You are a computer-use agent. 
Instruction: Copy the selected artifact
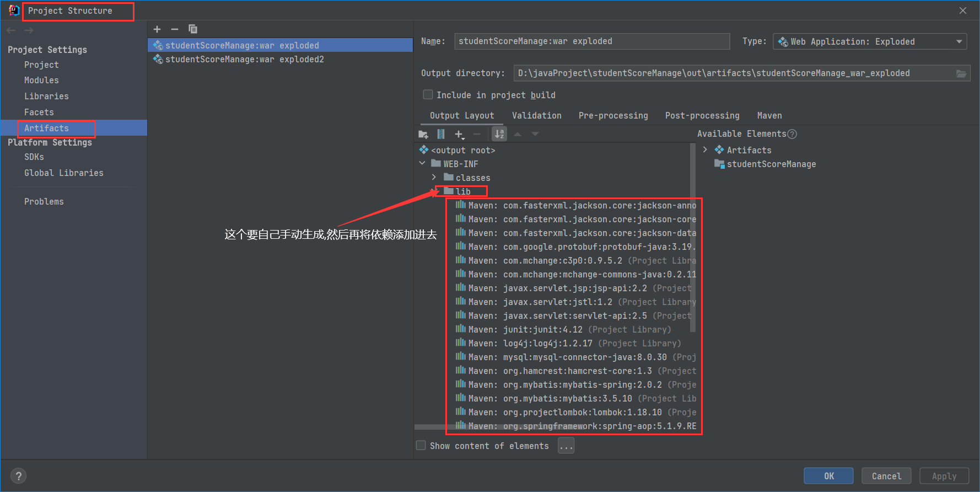193,29
